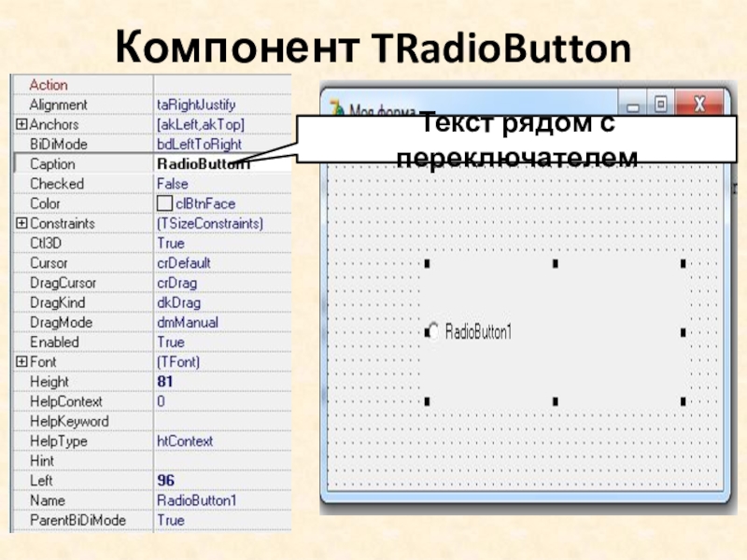Click the form's application icon in title bar
The image size is (747, 560).
[337, 108]
